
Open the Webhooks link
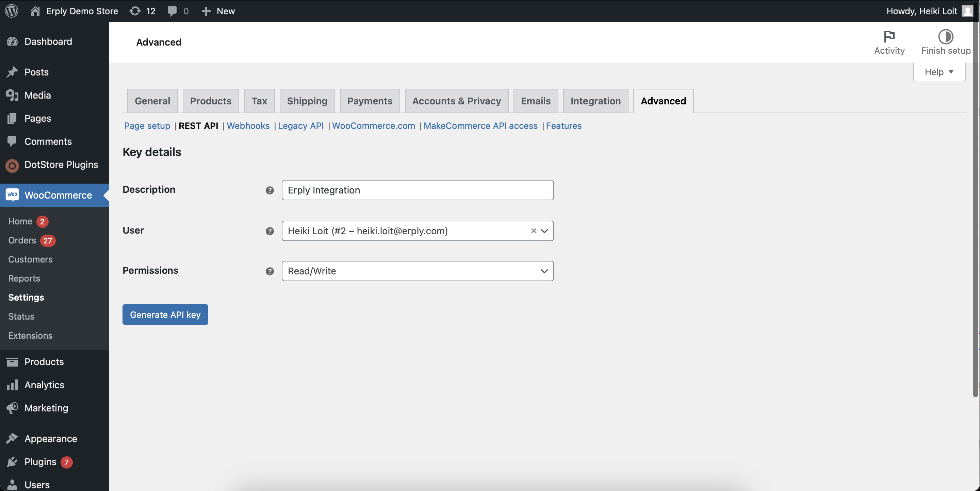click(248, 126)
